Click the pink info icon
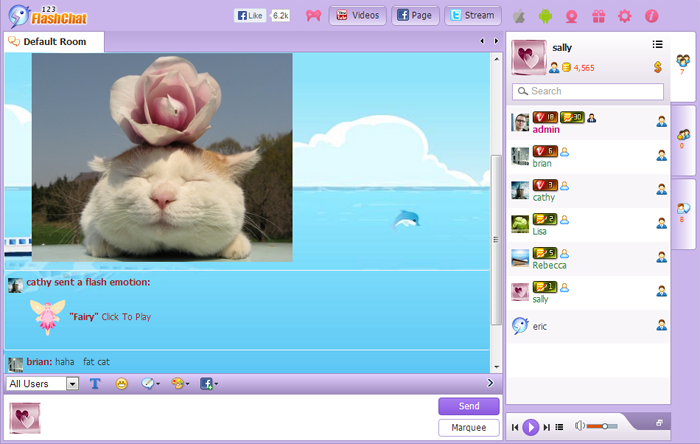The height and width of the screenshot is (444, 700). click(652, 16)
